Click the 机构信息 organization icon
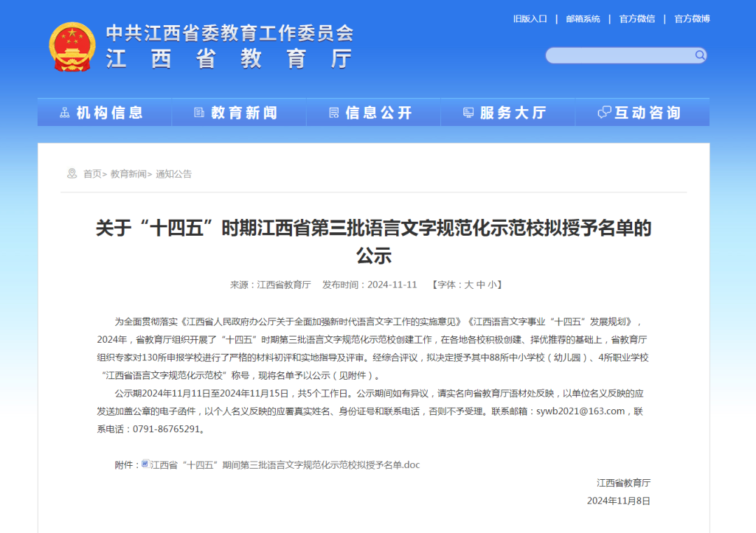The width and height of the screenshot is (756, 533). click(x=64, y=113)
